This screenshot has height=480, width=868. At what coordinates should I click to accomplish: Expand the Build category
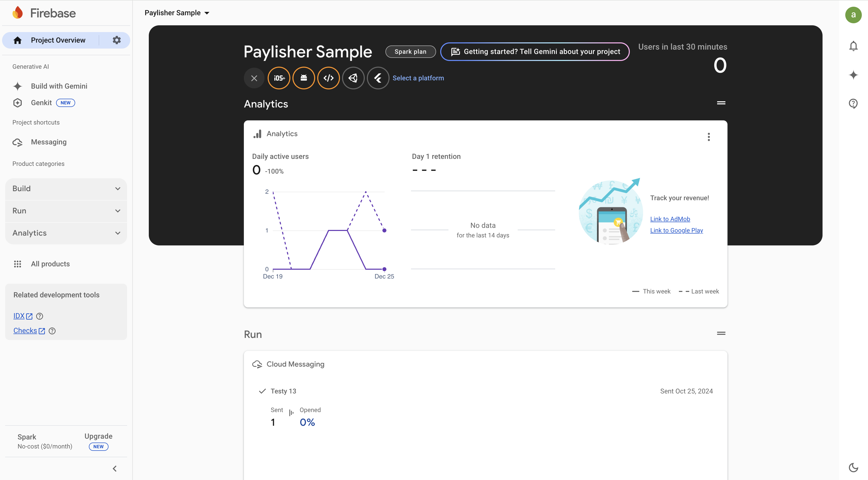tap(66, 188)
